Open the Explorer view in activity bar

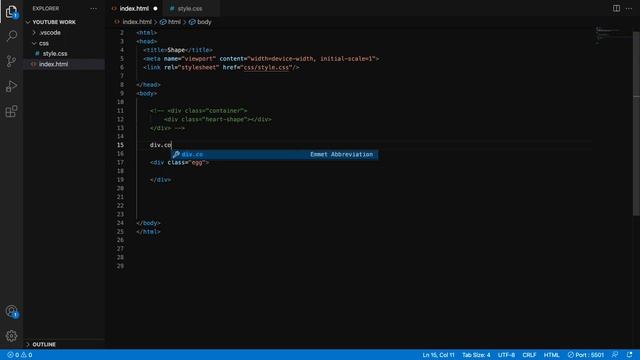point(11,11)
